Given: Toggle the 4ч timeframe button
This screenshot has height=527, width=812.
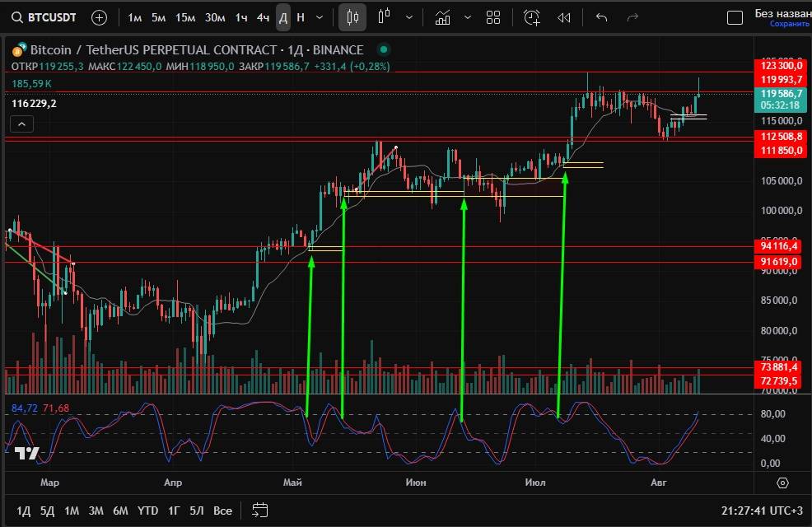Looking at the screenshot, I should click(x=263, y=17).
